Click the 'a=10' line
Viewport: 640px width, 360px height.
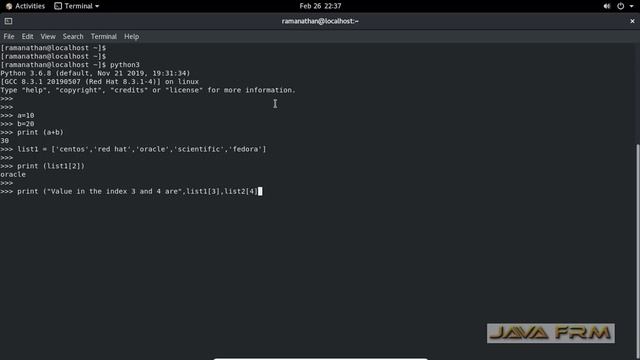[17, 116]
